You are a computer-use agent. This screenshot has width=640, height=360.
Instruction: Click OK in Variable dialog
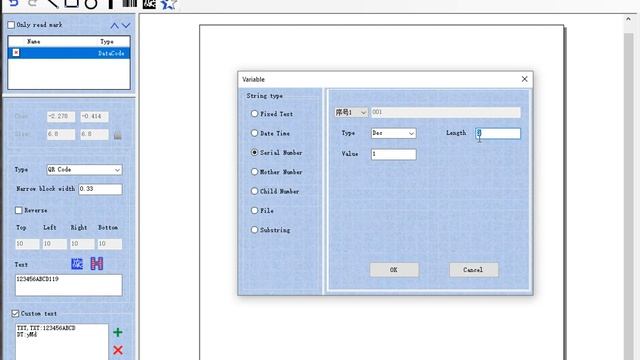[x=394, y=270]
